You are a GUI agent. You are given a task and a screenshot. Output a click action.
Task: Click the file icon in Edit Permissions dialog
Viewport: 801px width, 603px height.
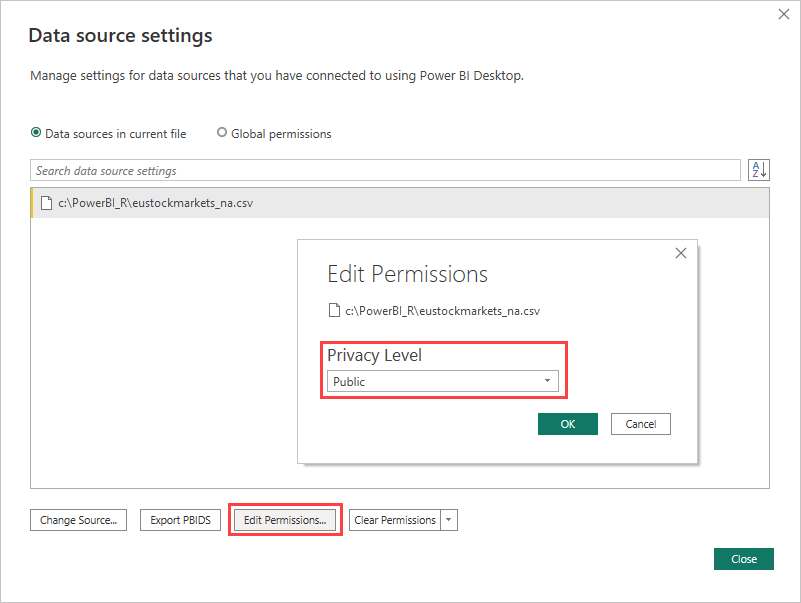pos(334,311)
